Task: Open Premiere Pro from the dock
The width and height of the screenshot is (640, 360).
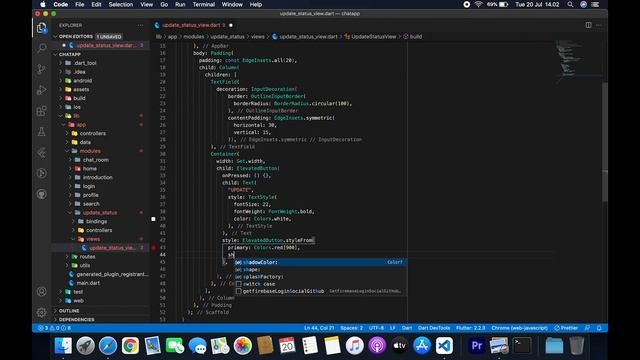Action: click(x=476, y=346)
